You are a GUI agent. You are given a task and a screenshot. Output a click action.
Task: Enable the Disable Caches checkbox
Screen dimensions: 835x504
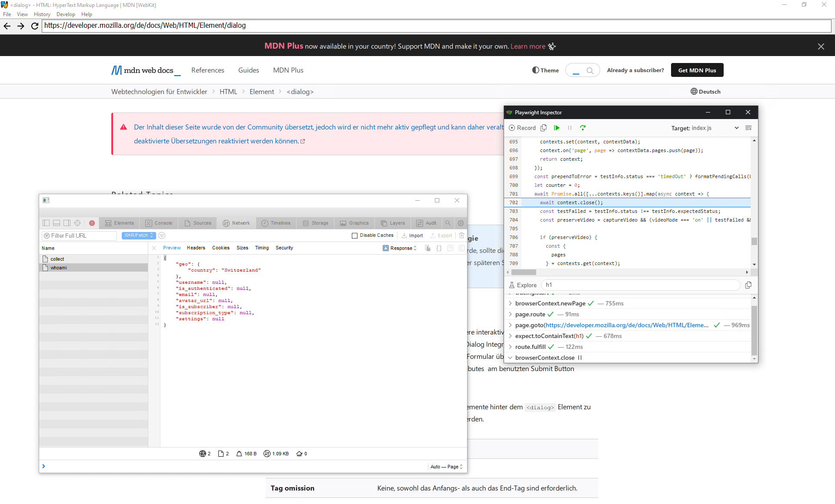tap(355, 235)
